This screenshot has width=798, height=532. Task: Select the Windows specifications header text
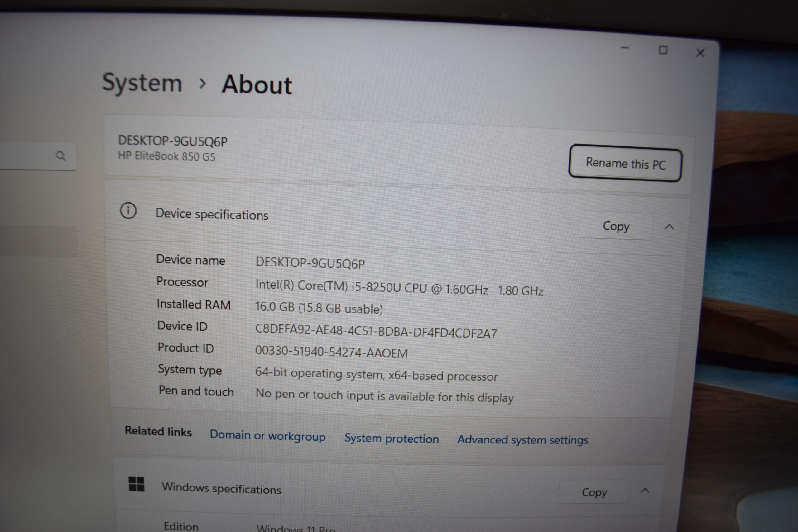point(221,489)
